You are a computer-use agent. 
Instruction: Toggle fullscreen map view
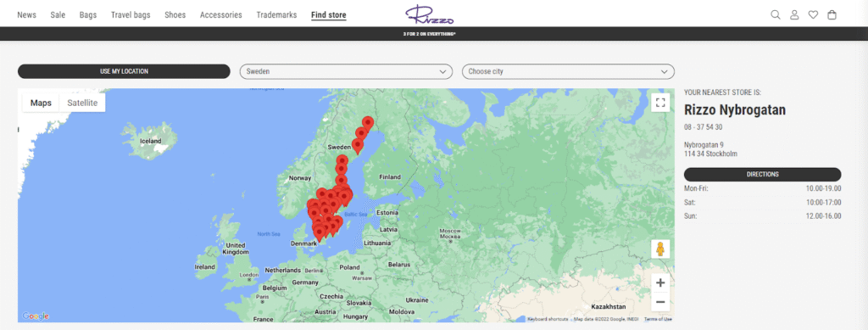click(659, 103)
